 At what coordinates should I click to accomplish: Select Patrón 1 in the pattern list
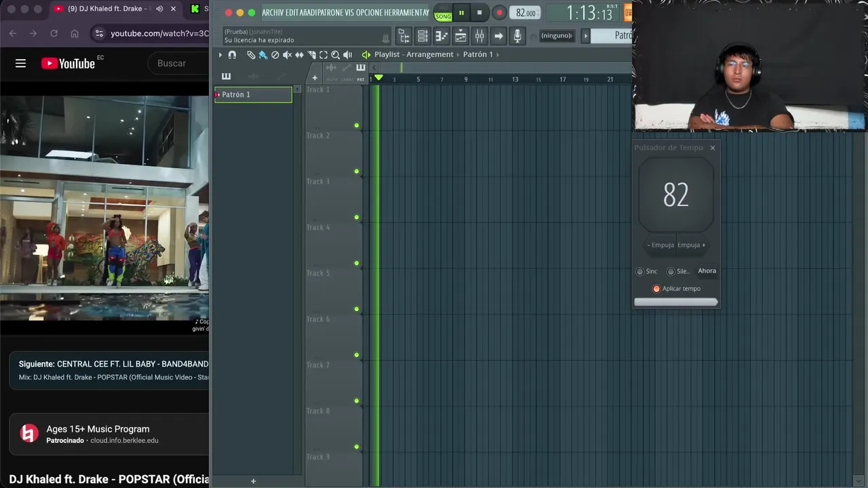[254, 95]
